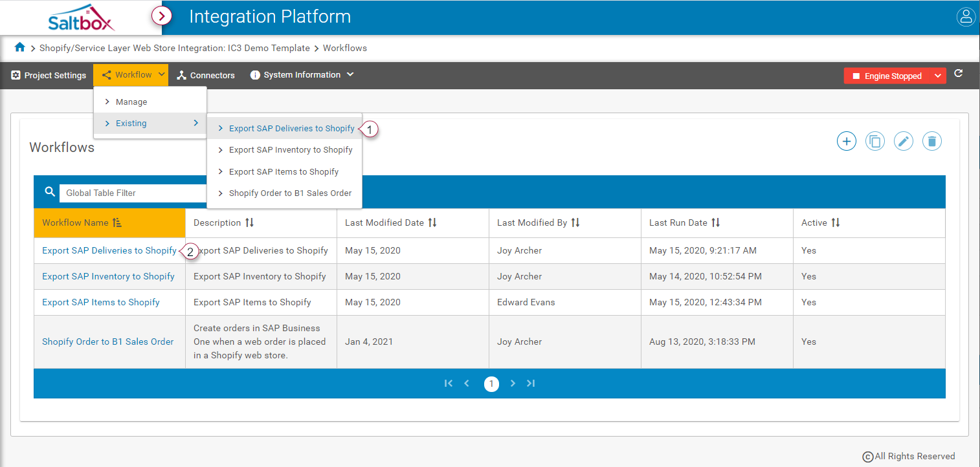This screenshot has width=980, height=467.
Task: Click the home icon in breadcrumb
Action: coord(20,47)
